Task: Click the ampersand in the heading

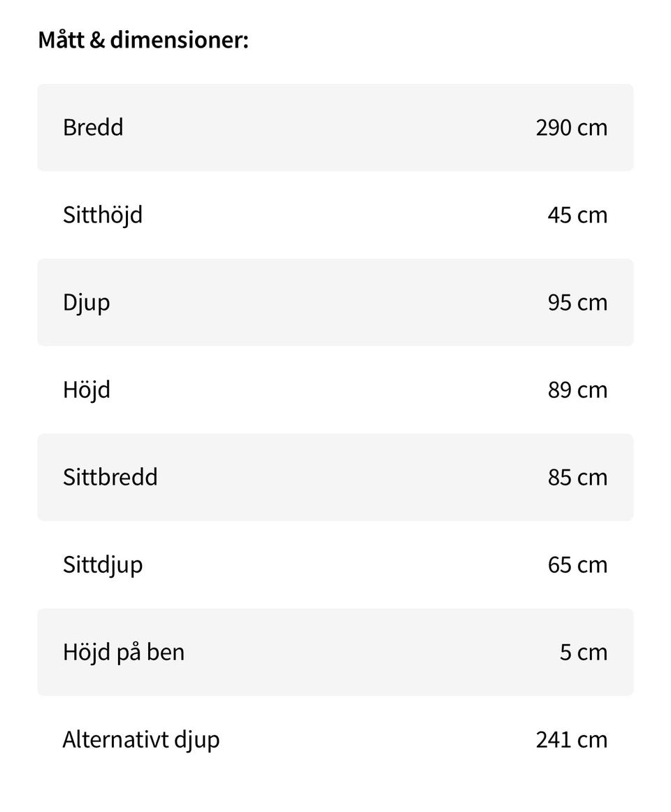Action: tap(96, 41)
